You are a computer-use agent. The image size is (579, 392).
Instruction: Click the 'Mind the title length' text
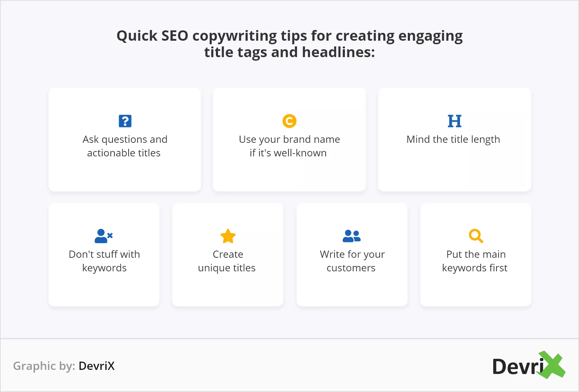tap(453, 139)
